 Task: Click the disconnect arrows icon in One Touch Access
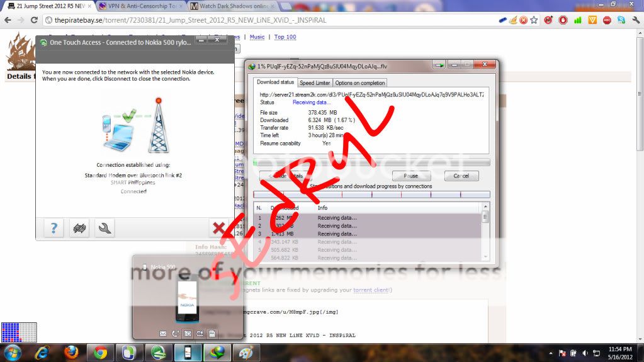pos(79,229)
